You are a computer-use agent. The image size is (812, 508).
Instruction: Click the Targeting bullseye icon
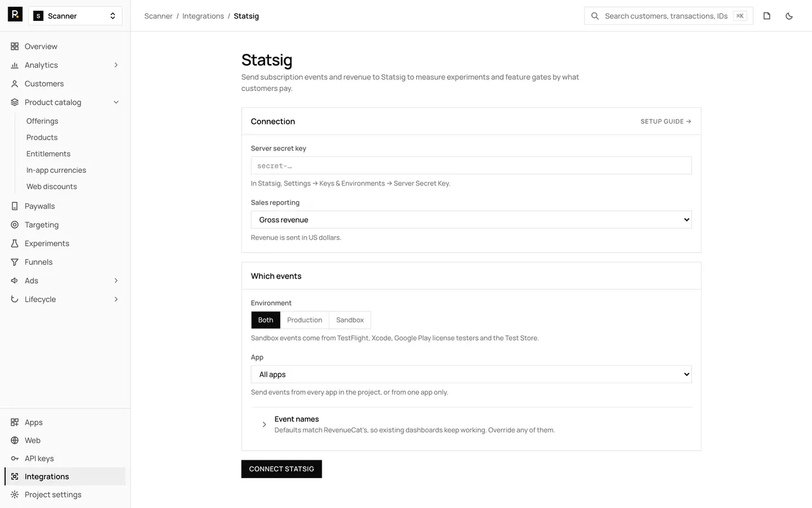pyautogui.click(x=15, y=225)
